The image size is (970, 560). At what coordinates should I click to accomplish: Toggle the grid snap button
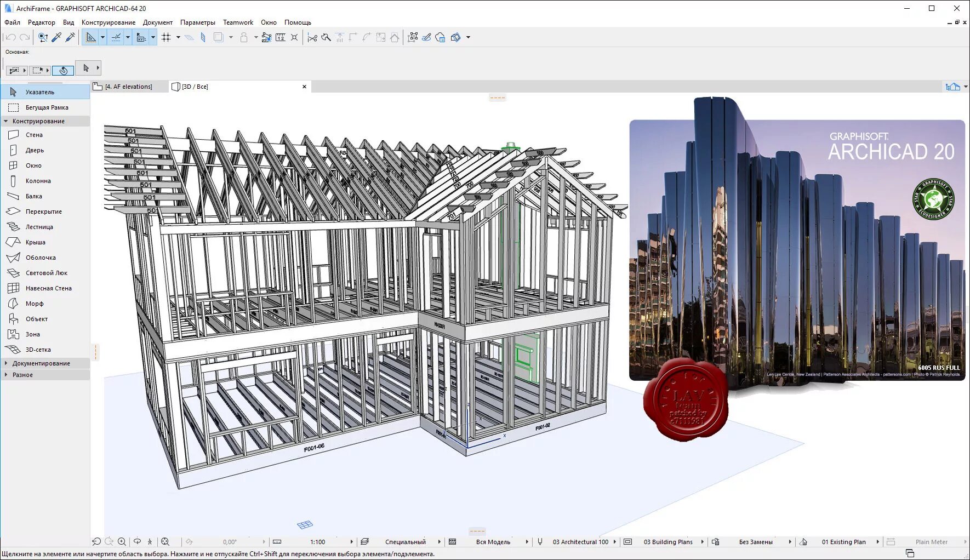167,37
